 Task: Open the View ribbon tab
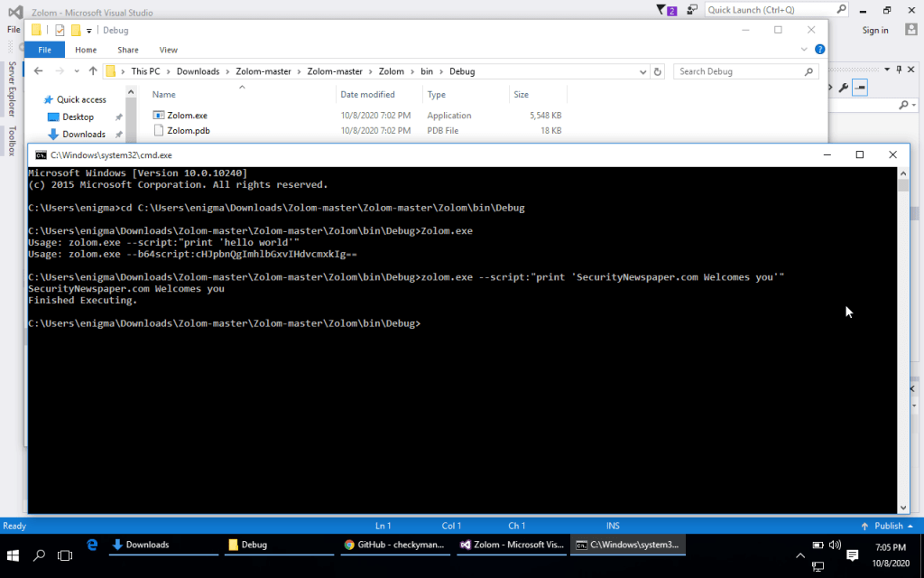click(168, 51)
